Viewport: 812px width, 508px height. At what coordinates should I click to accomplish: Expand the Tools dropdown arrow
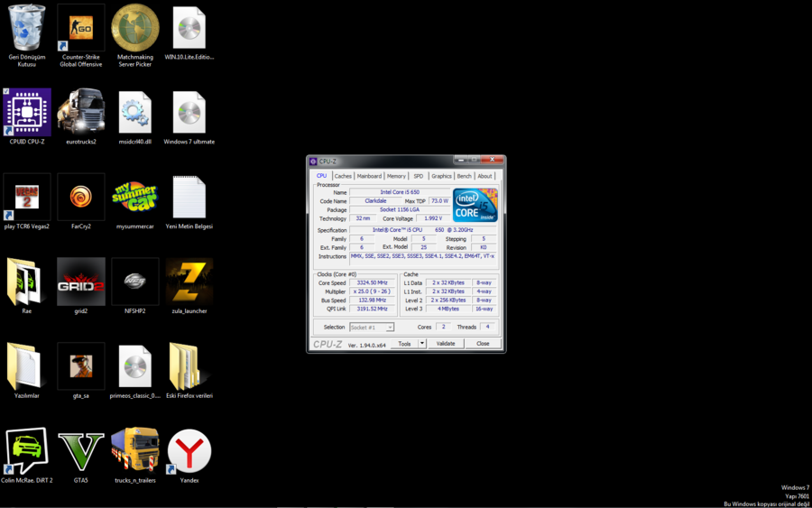(422, 343)
